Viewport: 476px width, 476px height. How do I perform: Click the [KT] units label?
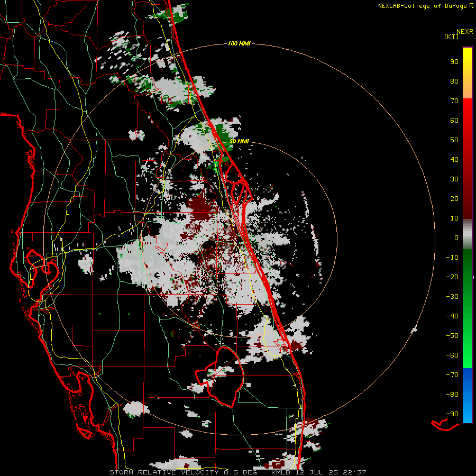pyautogui.click(x=451, y=36)
